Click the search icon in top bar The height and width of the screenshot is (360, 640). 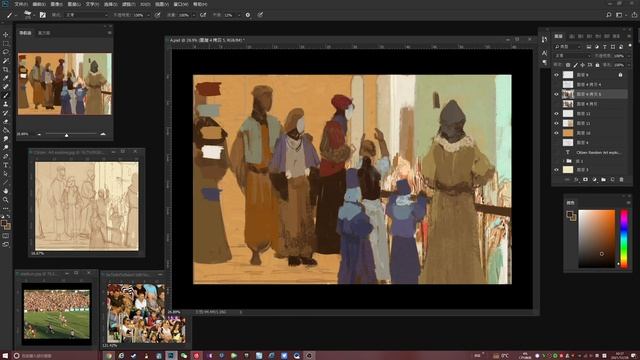[609, 15]
